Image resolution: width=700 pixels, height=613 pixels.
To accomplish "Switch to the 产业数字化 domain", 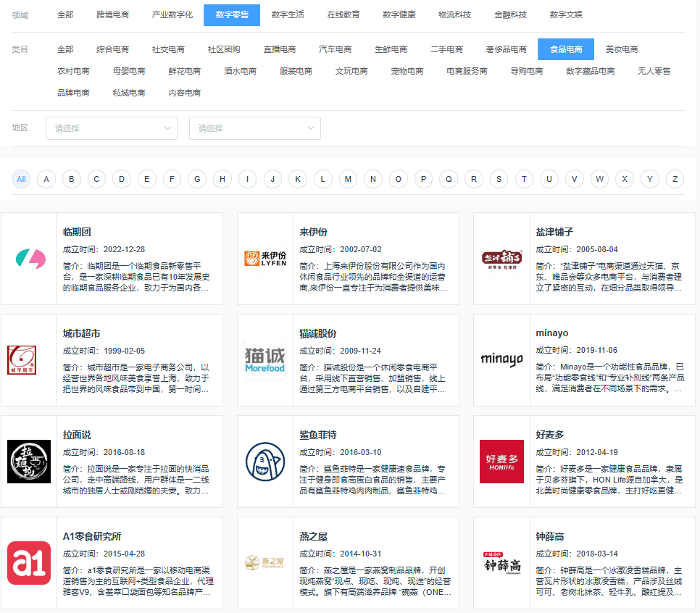I will tap(172, 14).
